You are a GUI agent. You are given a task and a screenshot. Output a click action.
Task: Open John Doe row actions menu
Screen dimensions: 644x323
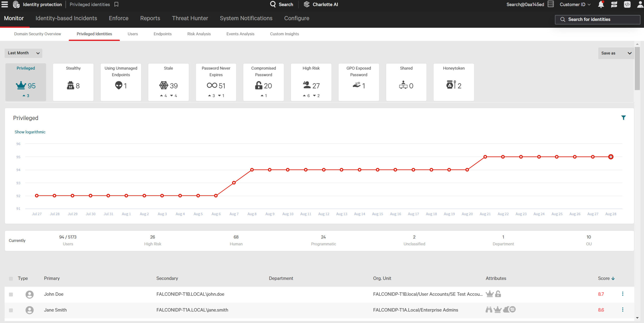tap(623, 294)
